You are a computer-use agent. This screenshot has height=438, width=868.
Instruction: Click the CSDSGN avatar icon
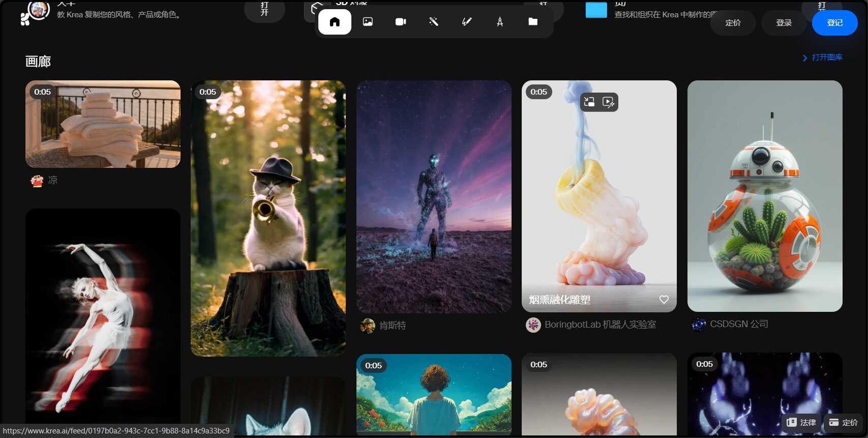pyautogui.click(x=699, y=324)
